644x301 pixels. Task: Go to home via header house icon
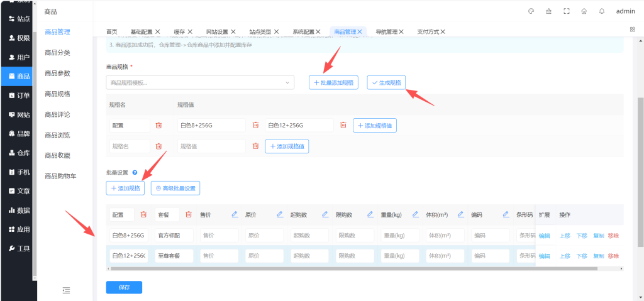[584, 11]
